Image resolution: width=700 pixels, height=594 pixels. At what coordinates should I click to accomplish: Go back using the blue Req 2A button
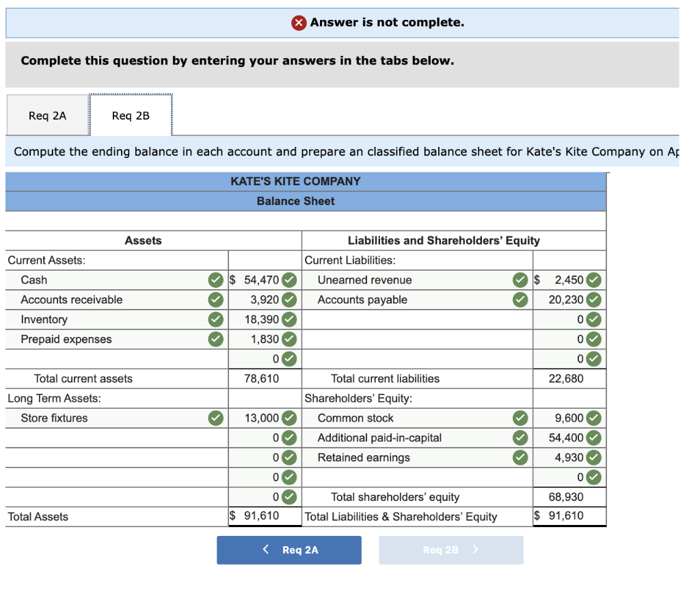point(289,550)
